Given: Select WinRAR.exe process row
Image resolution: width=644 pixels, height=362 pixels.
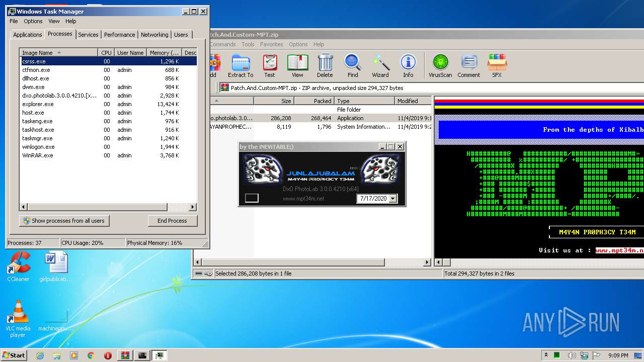Looking at the screenshot, I should [x=108, y=155].
